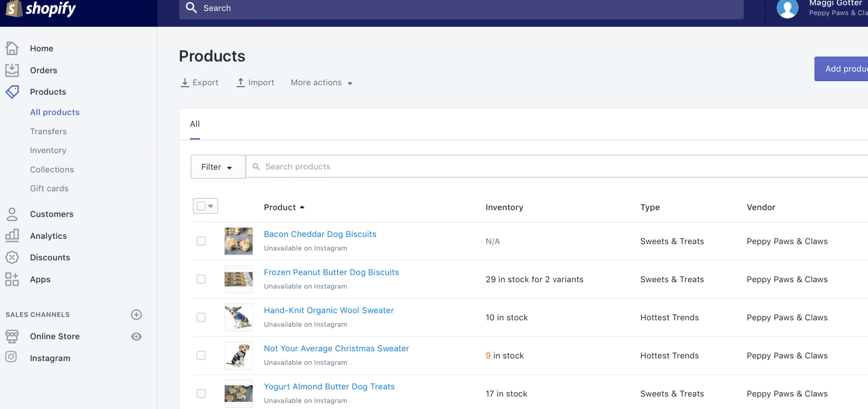This screenshot has width=868, height=409.
Task: Open bulk select dropdown arrow
Action: (x=211, y=206)
